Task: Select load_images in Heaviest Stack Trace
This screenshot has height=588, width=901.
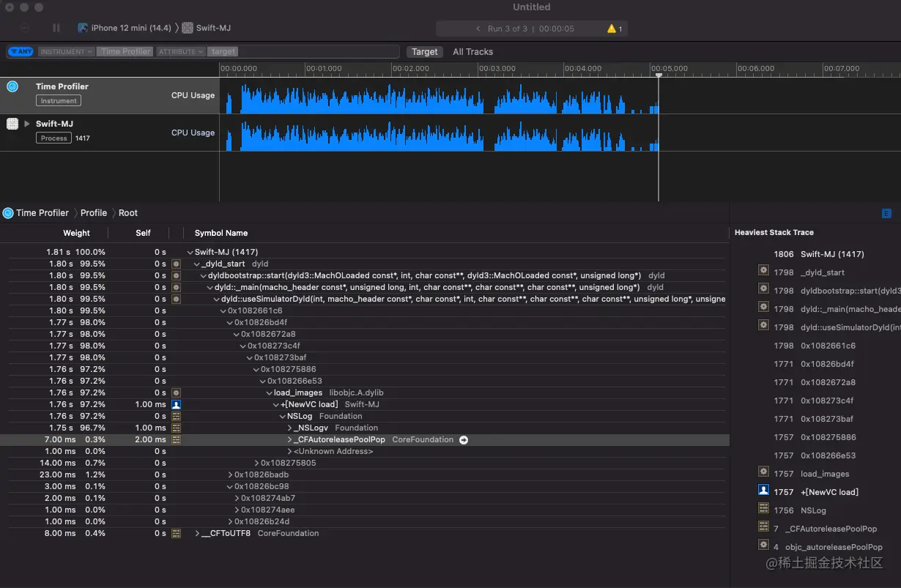Action: pyautogui.click(x=825, y=474)
